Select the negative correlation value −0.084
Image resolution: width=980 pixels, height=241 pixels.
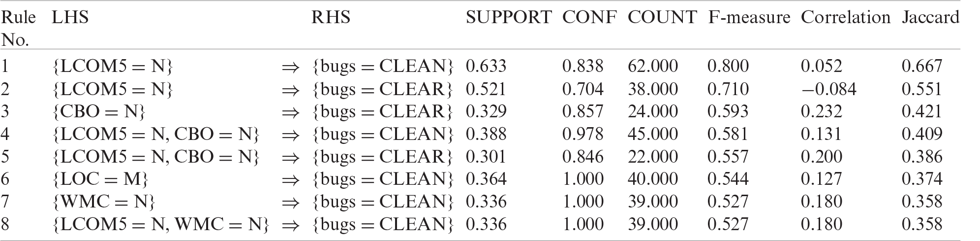coord(828,89)
